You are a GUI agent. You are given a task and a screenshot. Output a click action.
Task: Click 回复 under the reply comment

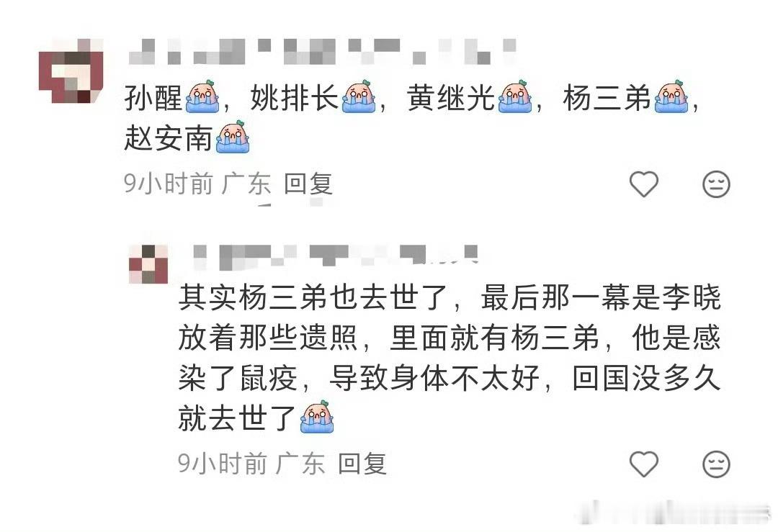click(x=362, y=464)
